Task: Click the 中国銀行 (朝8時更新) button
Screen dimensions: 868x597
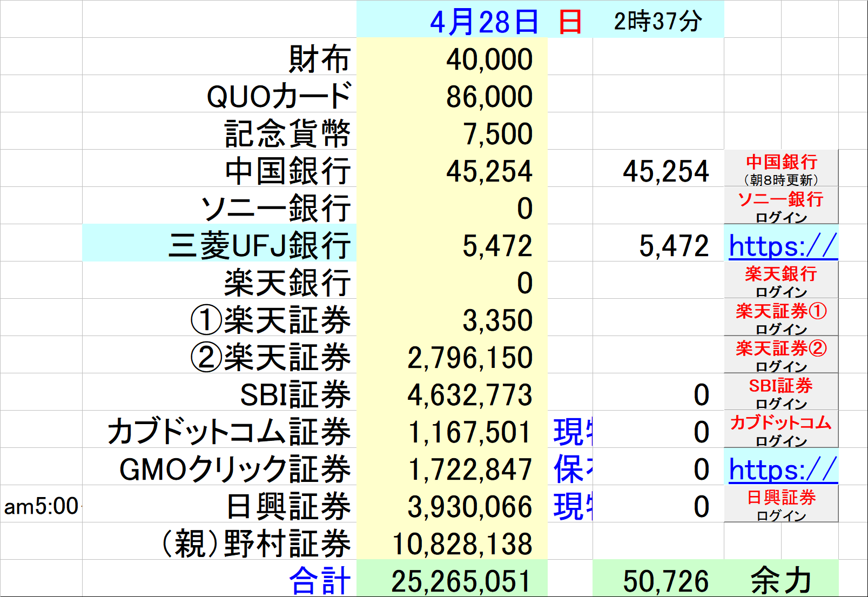Action: pyautogui.click(x=781, y=169)
